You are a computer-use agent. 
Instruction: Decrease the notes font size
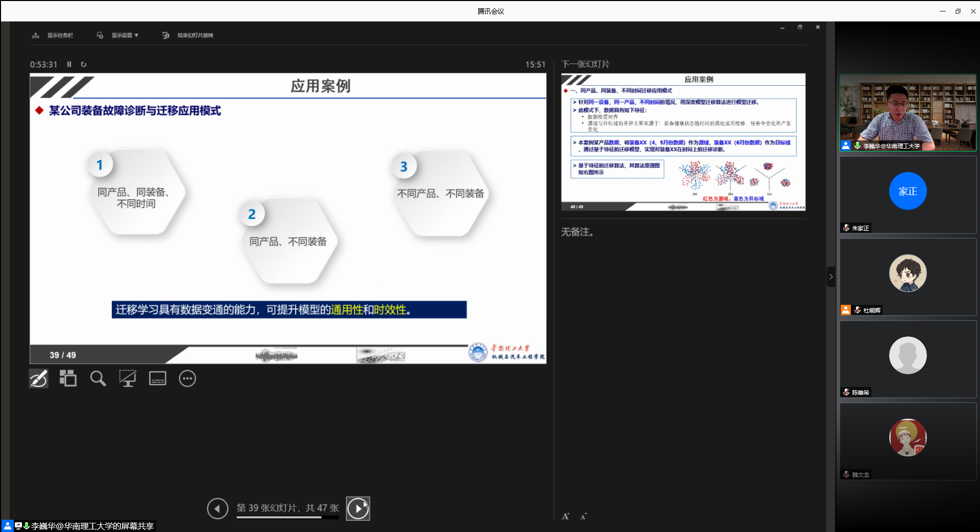coord(583,517)
